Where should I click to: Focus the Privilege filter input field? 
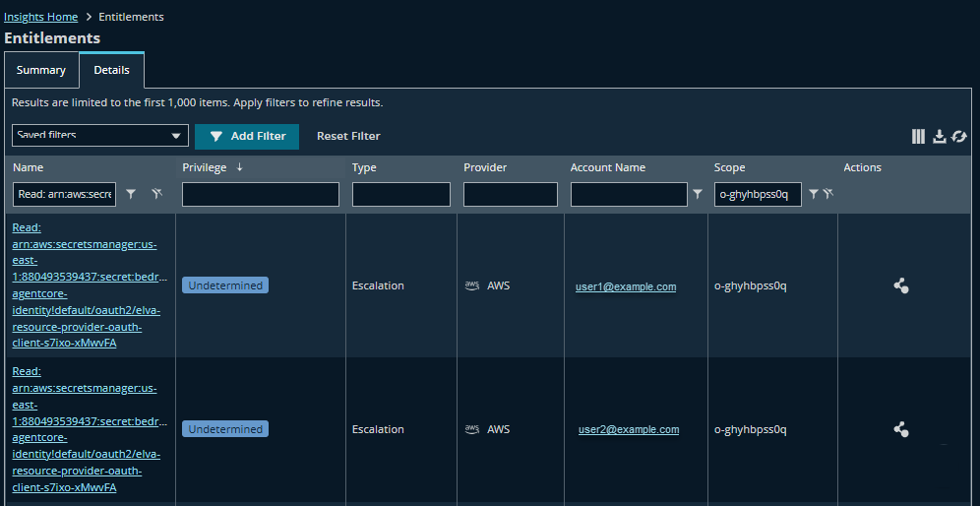tap(261, 195)
